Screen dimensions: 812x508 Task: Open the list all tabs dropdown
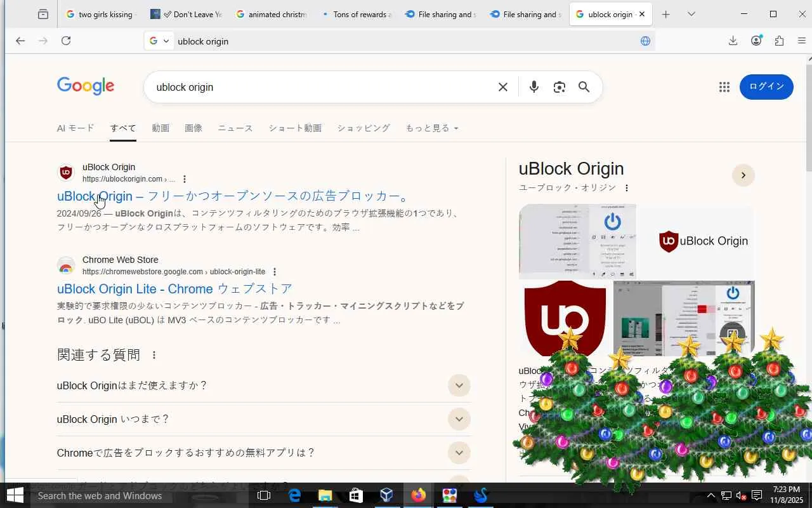pyautogui.click(x=691, y=14)
